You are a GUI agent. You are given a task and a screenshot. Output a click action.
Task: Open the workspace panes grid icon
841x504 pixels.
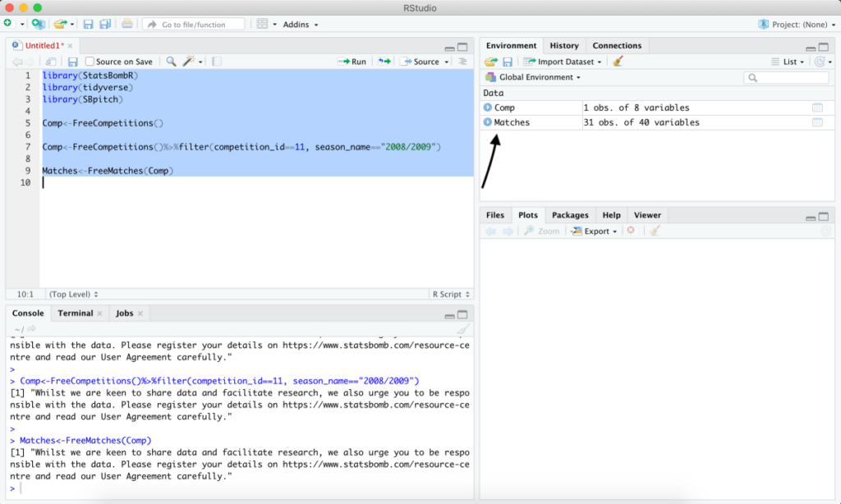262,24
